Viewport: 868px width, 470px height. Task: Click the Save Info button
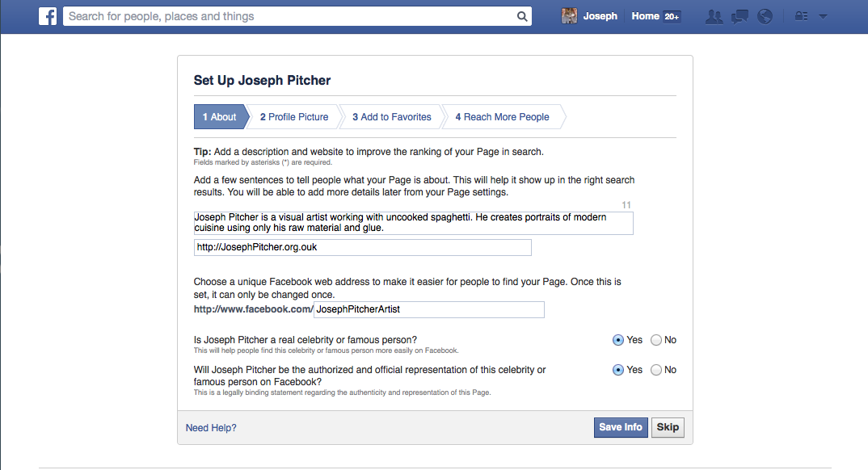[x=621, y=427]
